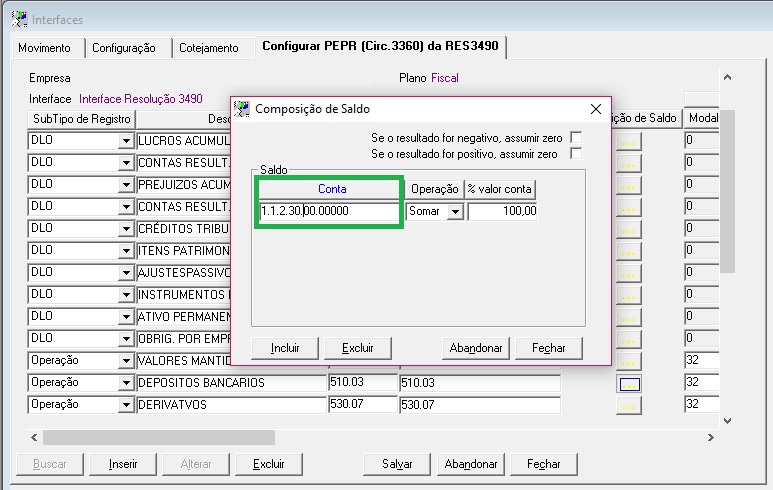
Task: Click the 'Fiscal' plano value
Action: pyautogui.click(x=445, y=78)
